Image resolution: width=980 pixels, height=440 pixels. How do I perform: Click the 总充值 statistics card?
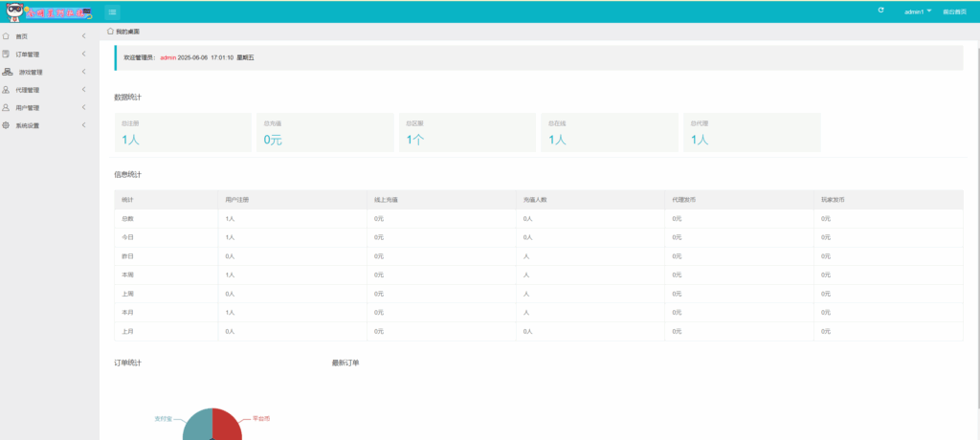[x=326, y=132]
